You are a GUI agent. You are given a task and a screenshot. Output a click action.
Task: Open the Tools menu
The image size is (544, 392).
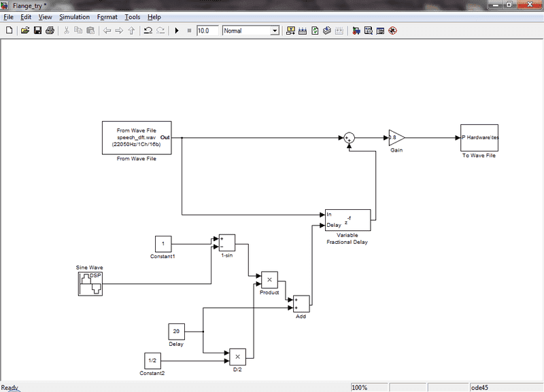(132, 16)
